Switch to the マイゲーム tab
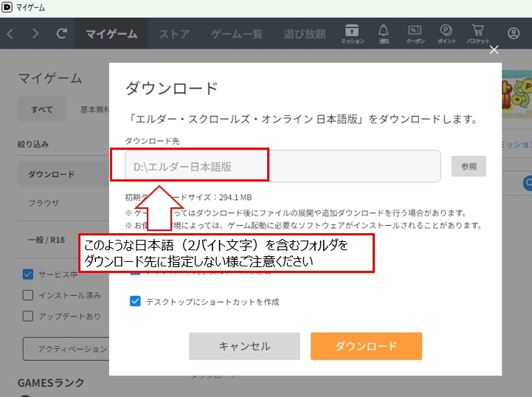 click(x=111, y=34)
